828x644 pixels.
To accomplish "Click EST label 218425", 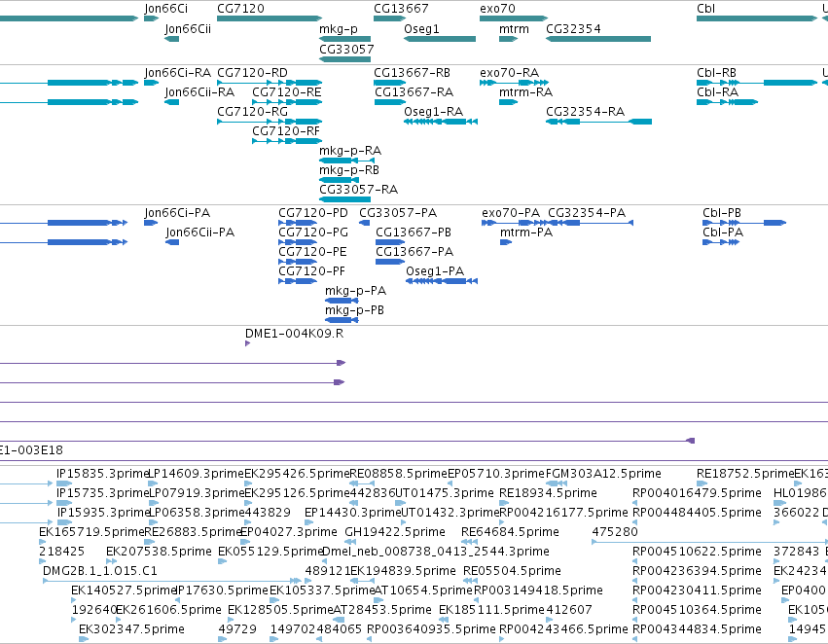I will coord(61,551).
